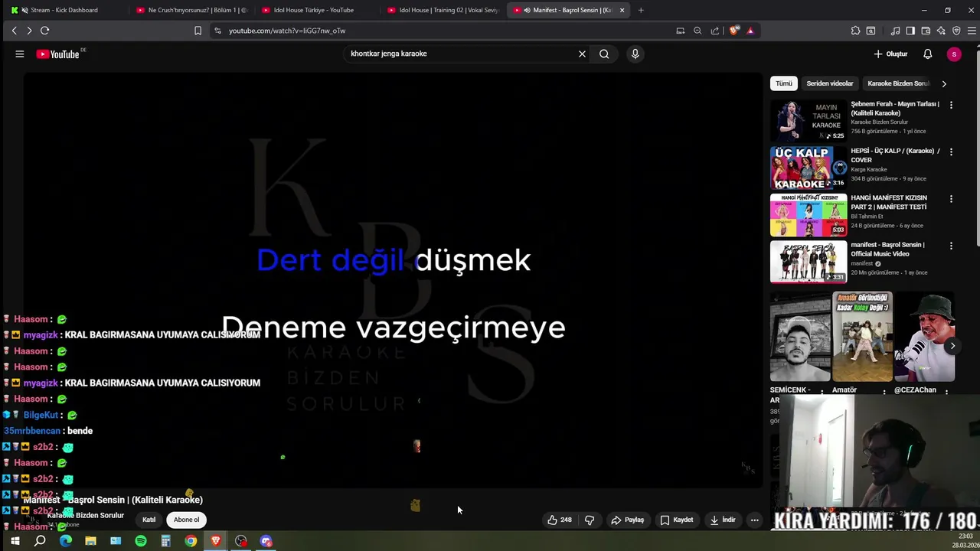Open the Brave Wallet icon
The height and width of the screenshot is (551, 980).
(x=926, y=31)
